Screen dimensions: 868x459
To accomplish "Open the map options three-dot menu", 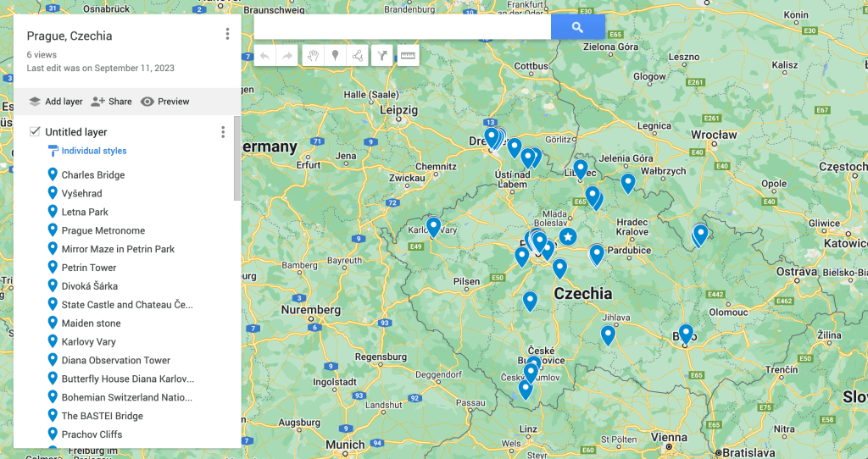I will (x=227, y=34).
